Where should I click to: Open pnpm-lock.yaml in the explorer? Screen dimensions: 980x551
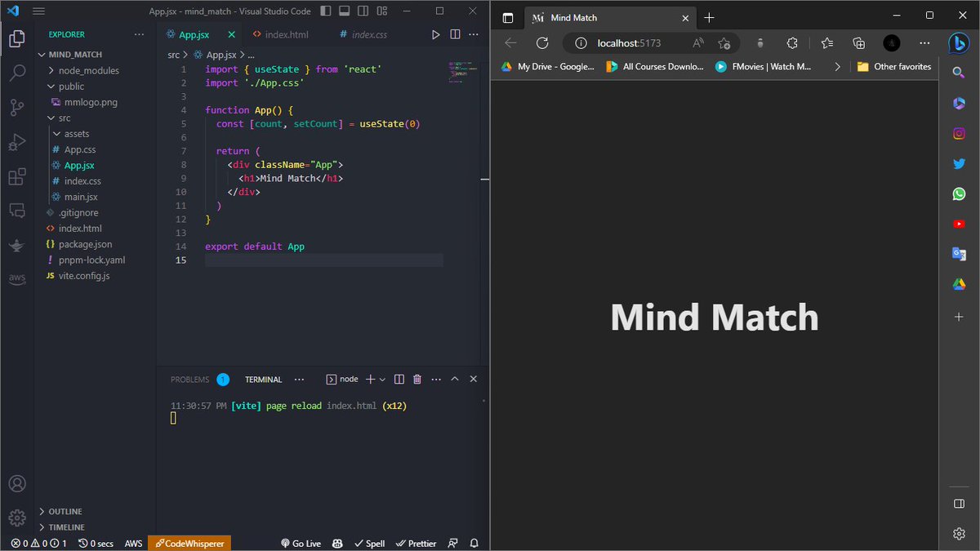[x=91, y=260]
